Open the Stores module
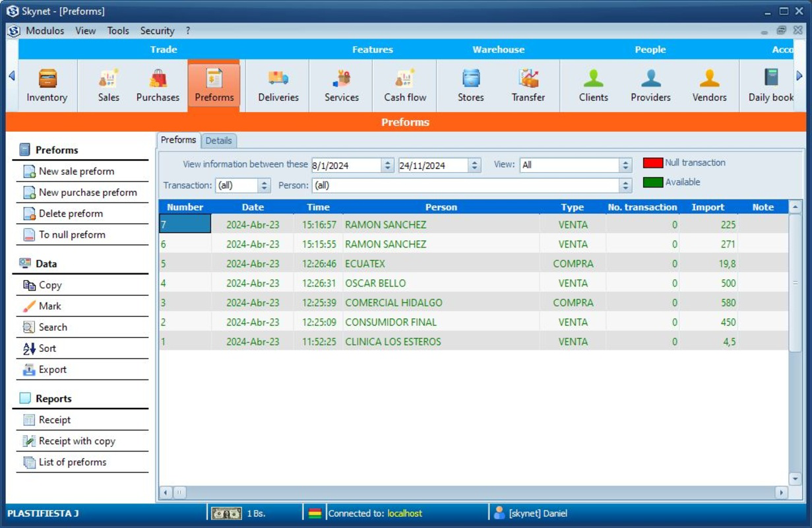The width and height of the screenshot is (812, 528). 471,86
